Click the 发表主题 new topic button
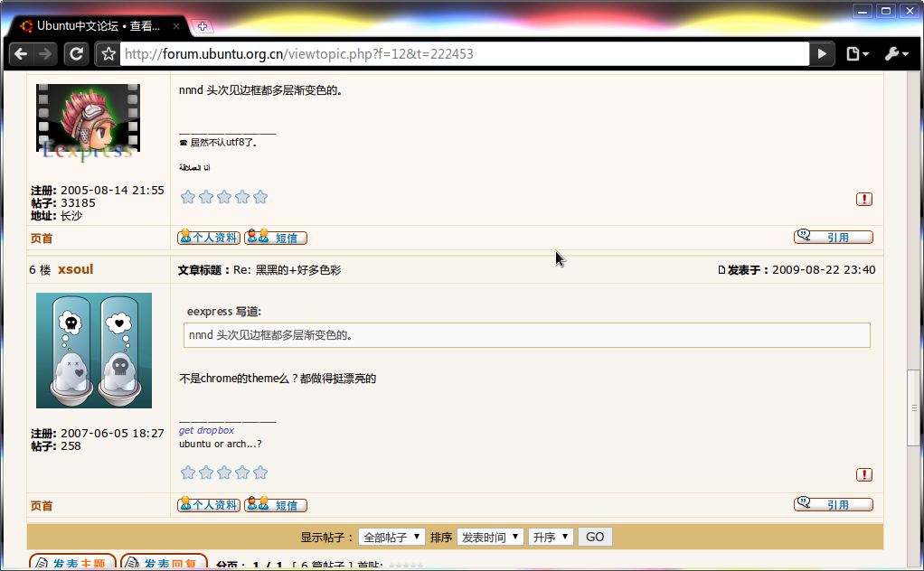 point(72,562)
